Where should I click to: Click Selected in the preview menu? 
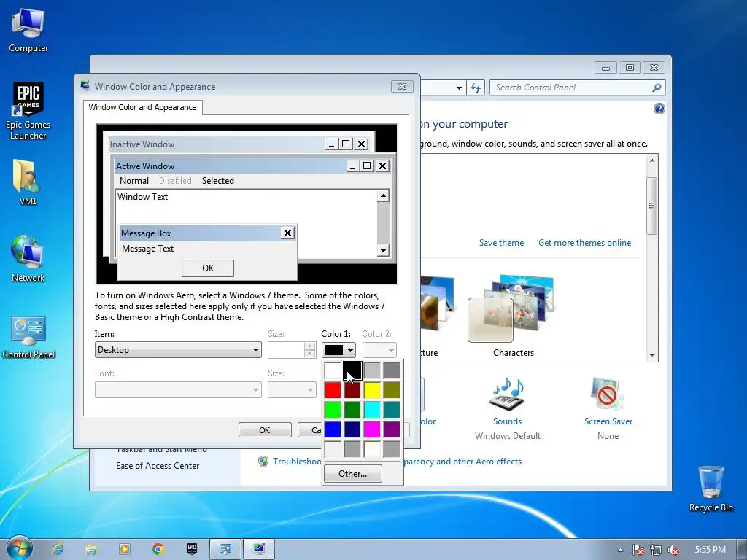coord(217,181)
